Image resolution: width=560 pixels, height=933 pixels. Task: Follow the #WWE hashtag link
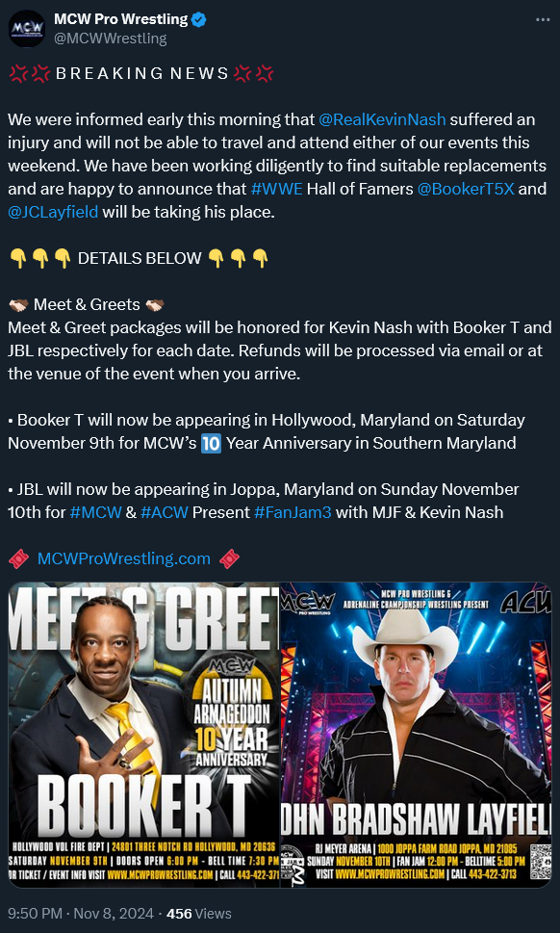pyautogui.click(x=277, y=190)
